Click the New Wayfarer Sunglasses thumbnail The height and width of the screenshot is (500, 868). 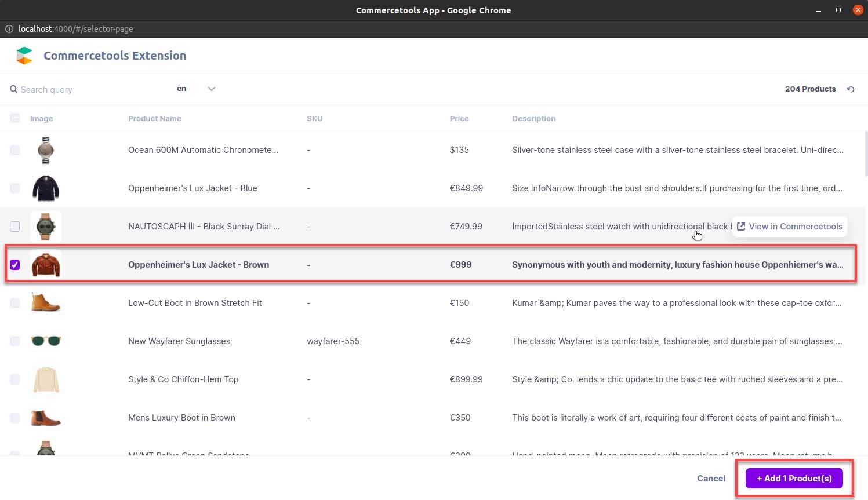coord(46,341)
